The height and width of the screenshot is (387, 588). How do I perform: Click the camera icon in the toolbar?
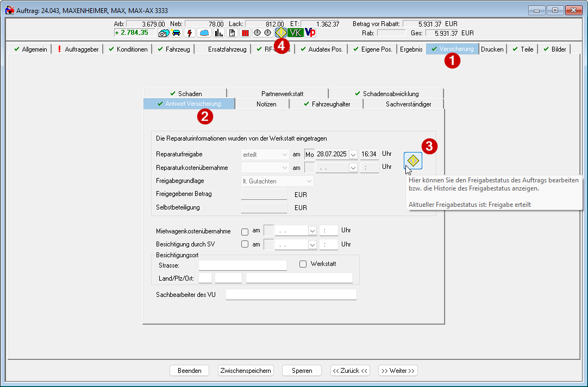(164, 33)
